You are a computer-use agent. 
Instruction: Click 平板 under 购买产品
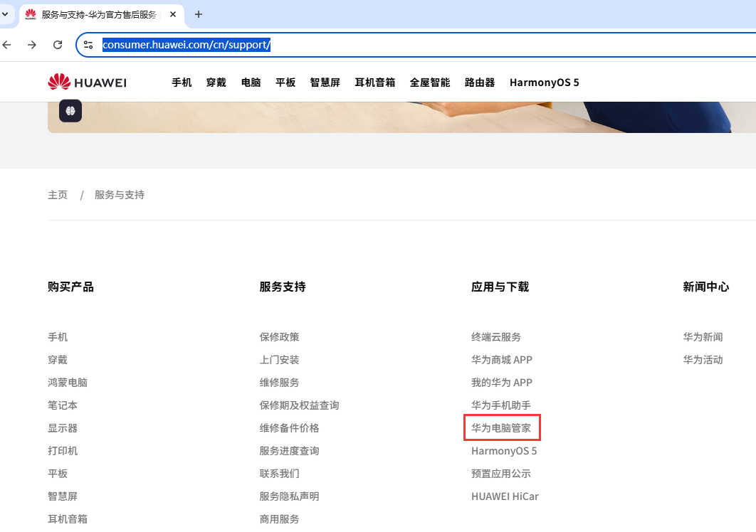pos(58,474)
